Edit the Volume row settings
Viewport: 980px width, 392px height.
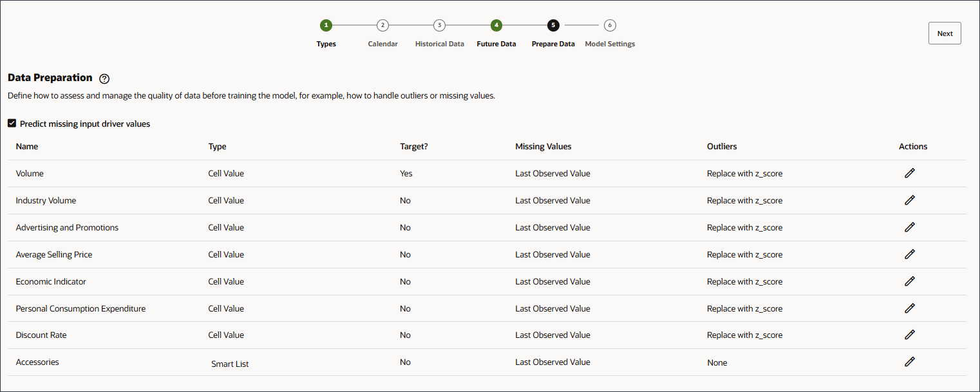point(909,173)
